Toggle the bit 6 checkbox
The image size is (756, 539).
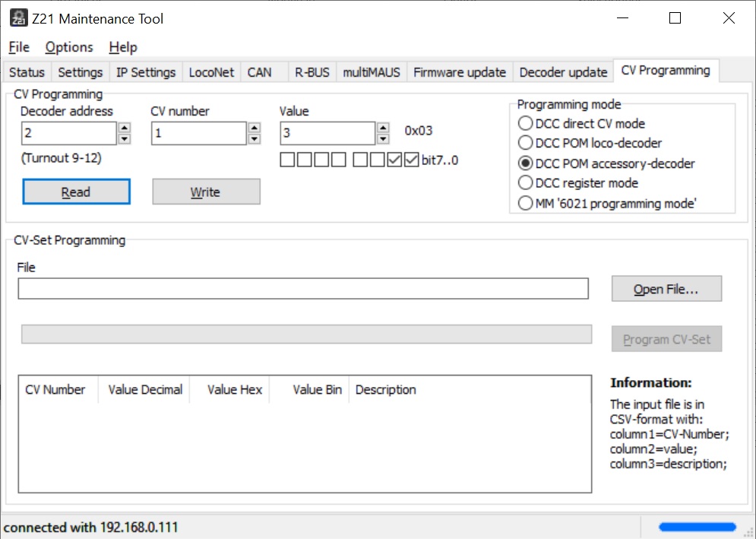coord(304,160)
